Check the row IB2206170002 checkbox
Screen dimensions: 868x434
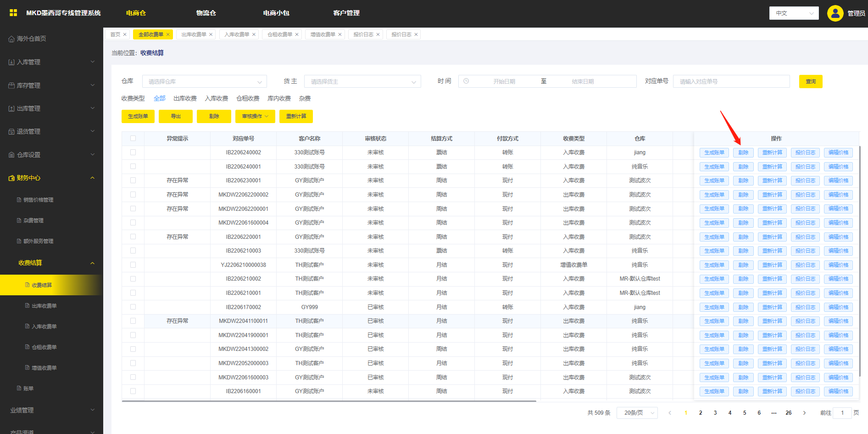point(133,307)
